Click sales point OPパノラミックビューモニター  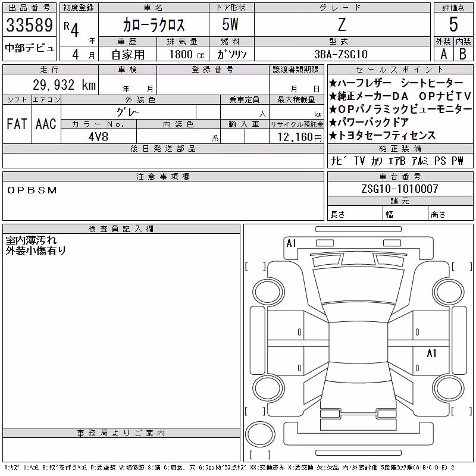400,109
